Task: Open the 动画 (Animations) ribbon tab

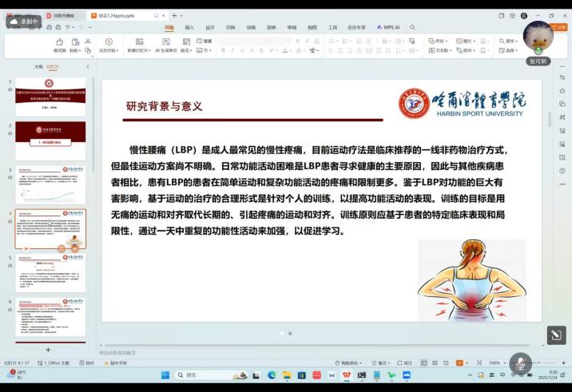Action: (251, 27)
